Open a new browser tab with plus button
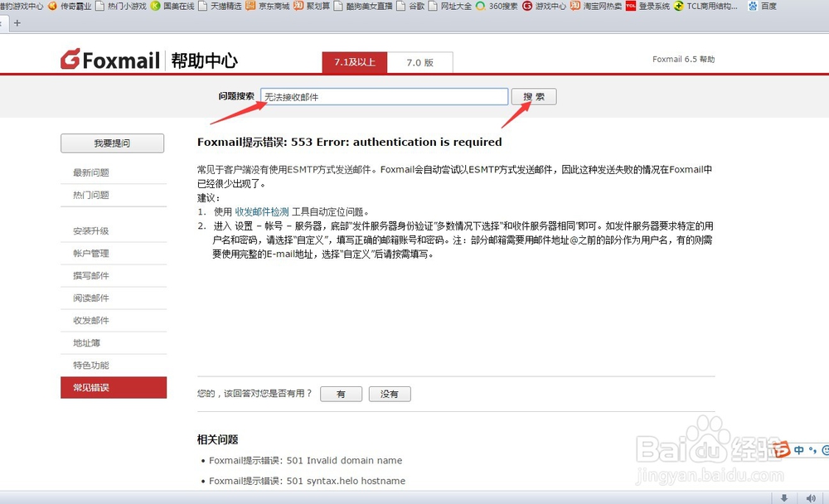Image resolution: width=829 pixels, height=504 pixels. click(17, 23)
